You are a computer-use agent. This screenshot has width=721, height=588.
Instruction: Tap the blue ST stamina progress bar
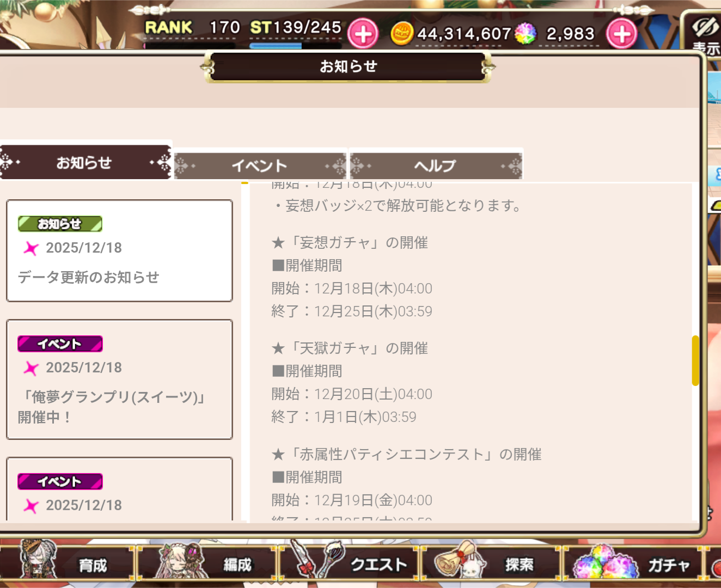tap(276, 46)
